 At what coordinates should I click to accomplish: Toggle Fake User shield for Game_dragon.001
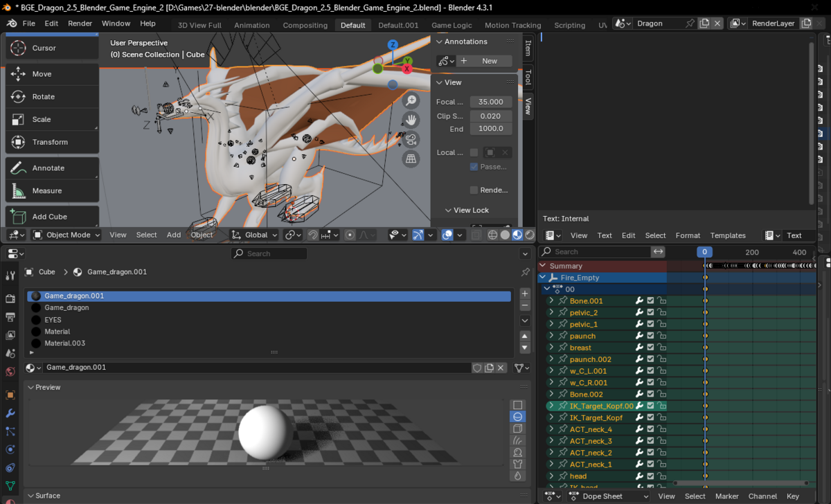pos(477,368)
